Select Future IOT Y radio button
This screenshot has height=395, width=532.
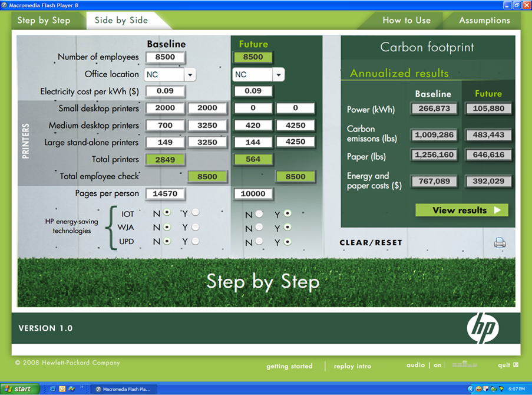click(x=288, y=213)
